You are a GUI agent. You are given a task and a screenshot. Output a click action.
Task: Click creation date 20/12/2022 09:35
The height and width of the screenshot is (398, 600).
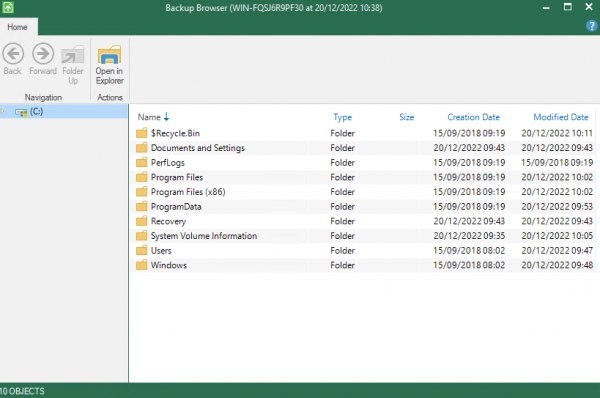pos(469,236)
